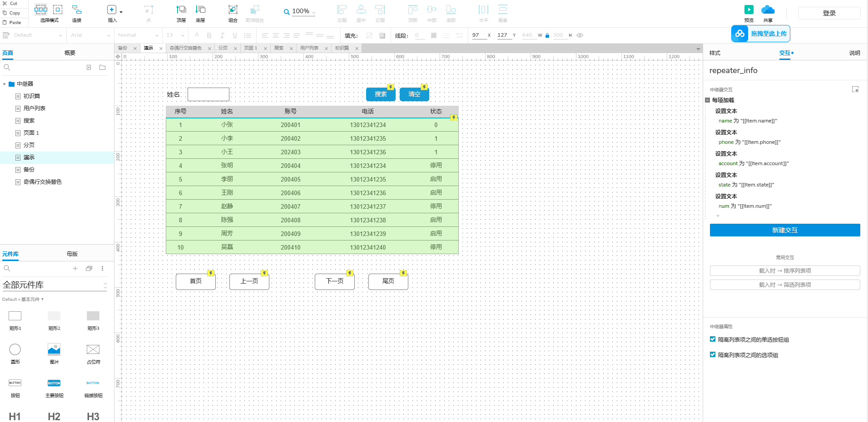
Task: Open the 全部元件库 library selector
Action: 55,285
